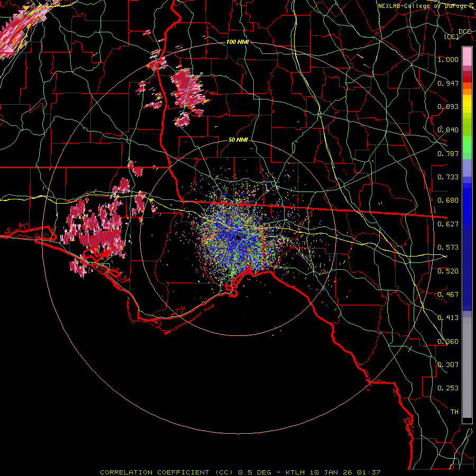This screenshot has width=476, height=476.
Task: Click the "50 NMI" range ring label
Action: (x=238, y=140)
